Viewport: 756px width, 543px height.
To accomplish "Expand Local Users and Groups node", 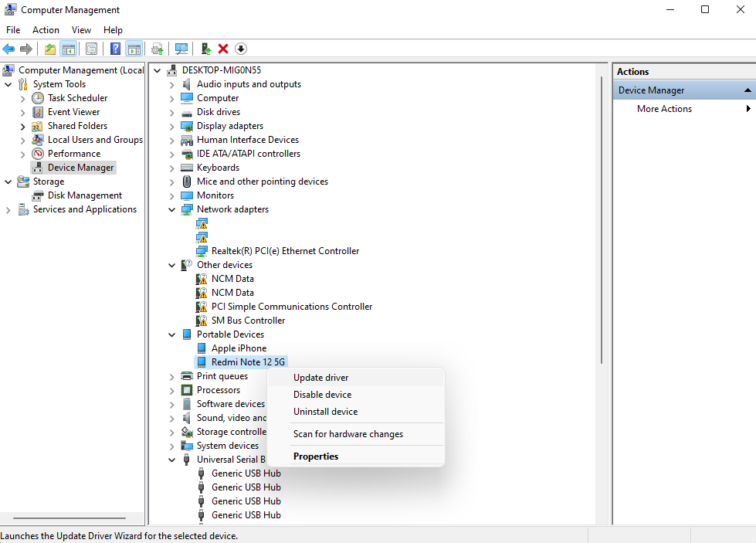I will pos(22,141).
